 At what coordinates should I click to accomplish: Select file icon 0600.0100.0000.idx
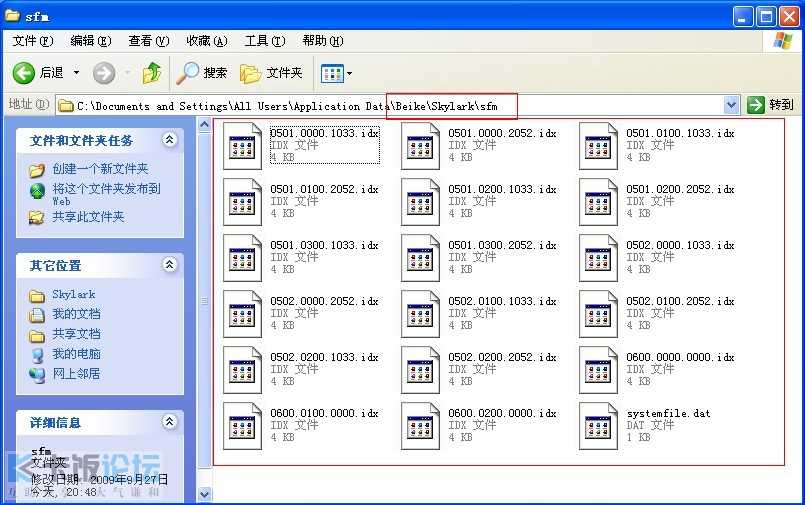tap(242, 425)
